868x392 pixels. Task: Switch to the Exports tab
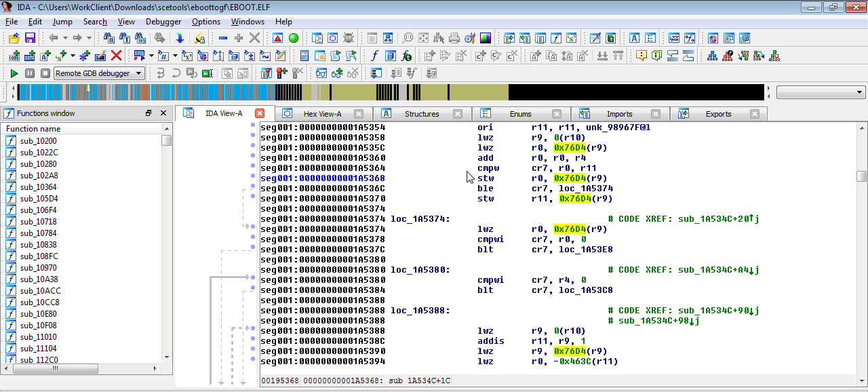719,114
